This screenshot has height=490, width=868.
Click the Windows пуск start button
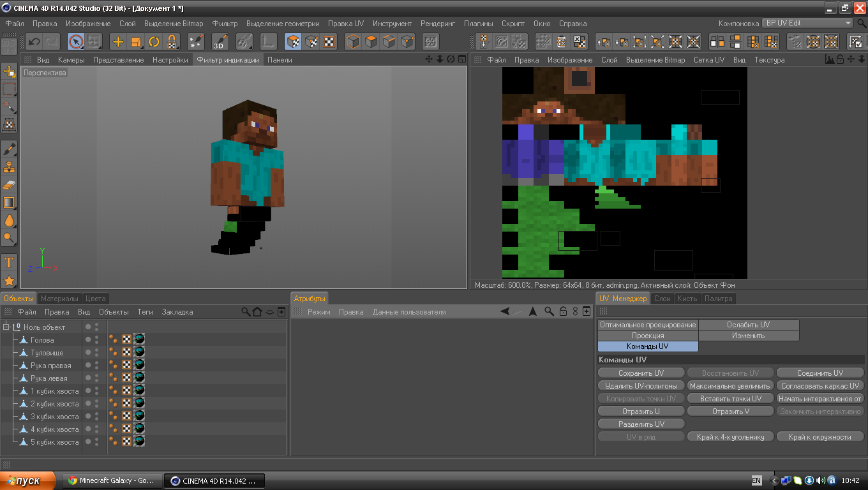(x=29, y=480)
